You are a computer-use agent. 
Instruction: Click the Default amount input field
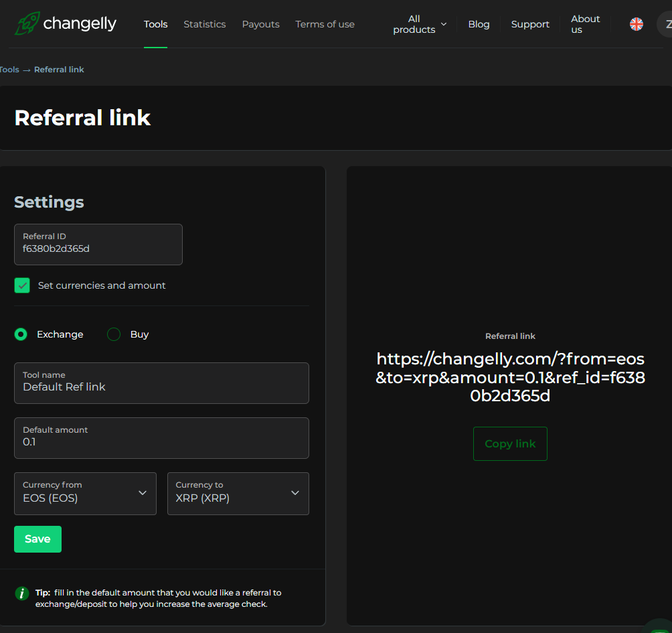161,438
